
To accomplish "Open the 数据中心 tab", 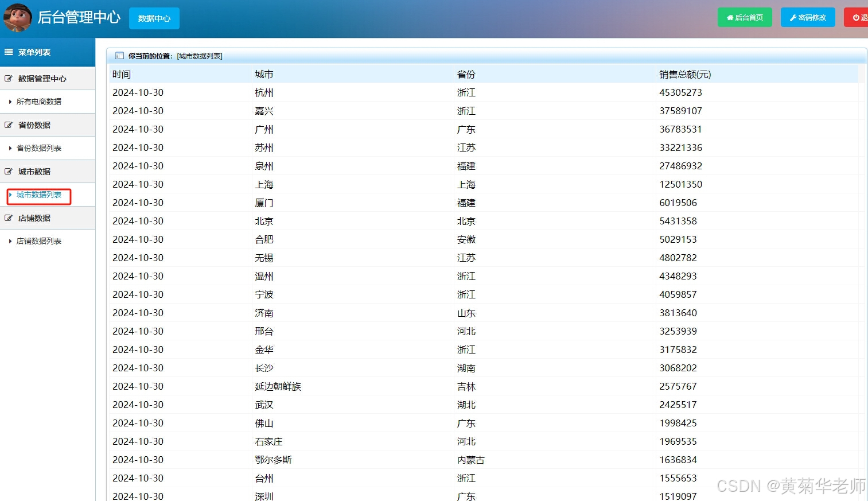I will pyautogui.click(x=154, y=18).
